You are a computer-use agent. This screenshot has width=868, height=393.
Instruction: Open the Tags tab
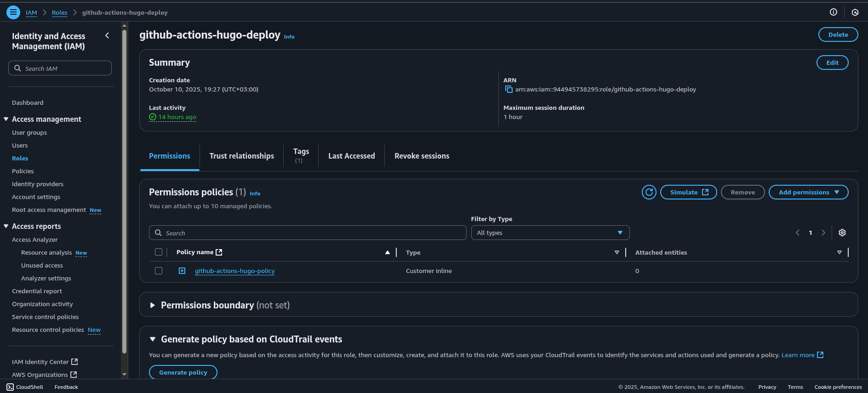[301, 156]
